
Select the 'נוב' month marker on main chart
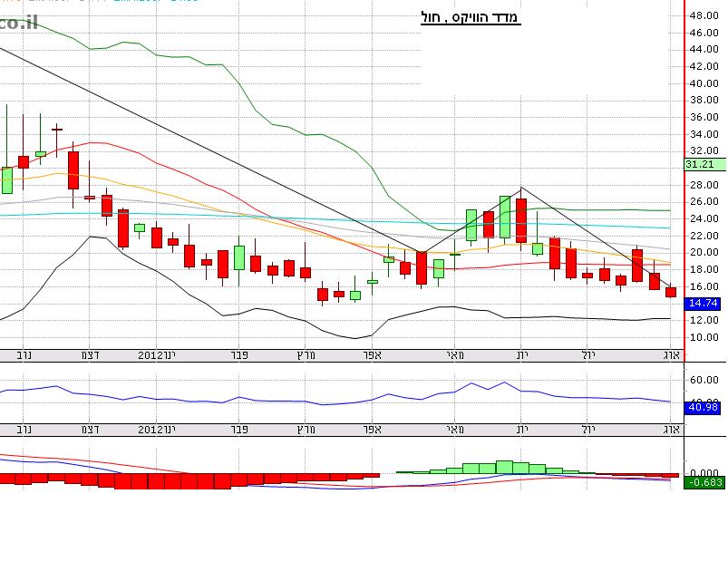pyautogui.click(x=26, y=354)
